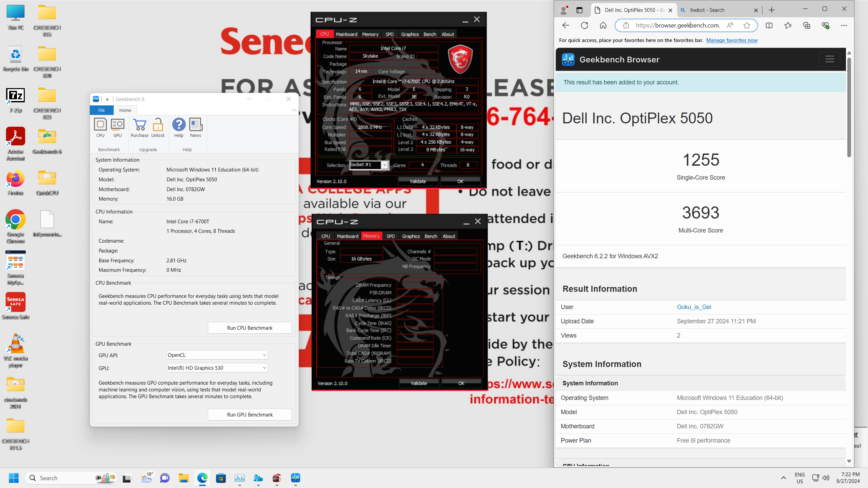Open This PC desktop icon
868x488 pixels.
point(16,18)
